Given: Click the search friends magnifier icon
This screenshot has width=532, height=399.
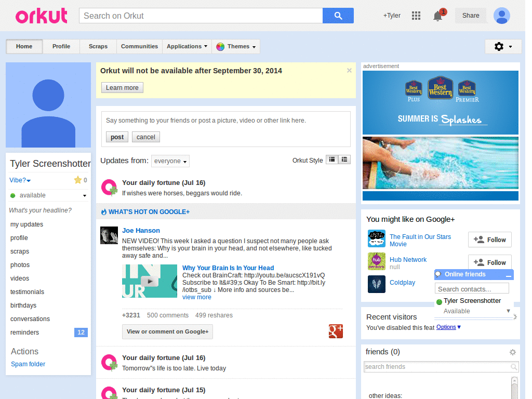Looking at the screenshot, I should [514, 367].
